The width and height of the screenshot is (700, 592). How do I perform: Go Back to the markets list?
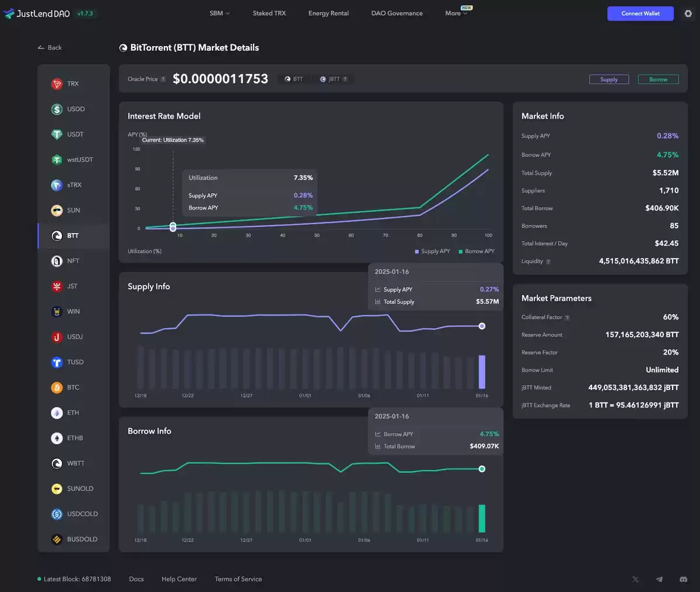click(x=50, y=48)
